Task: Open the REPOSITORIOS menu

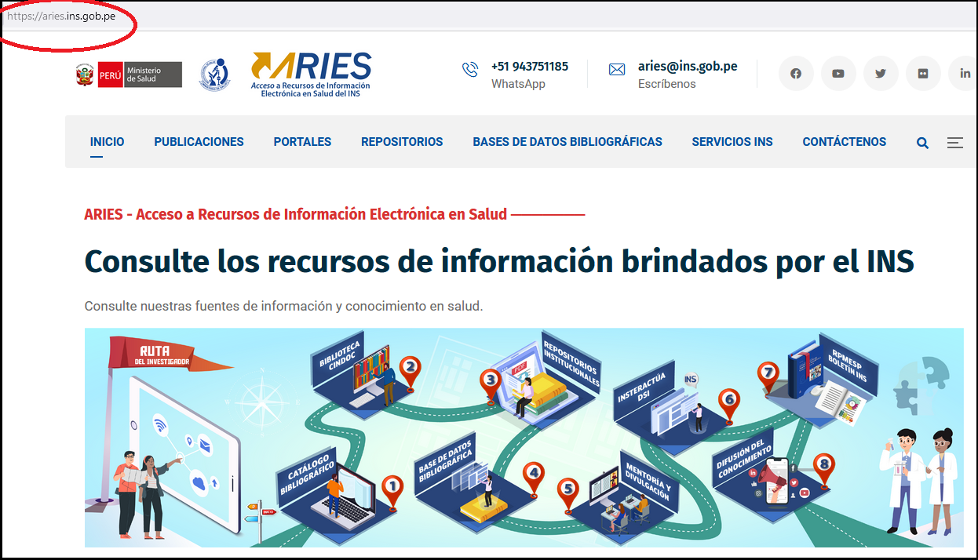Action: (x=402, y=142)
